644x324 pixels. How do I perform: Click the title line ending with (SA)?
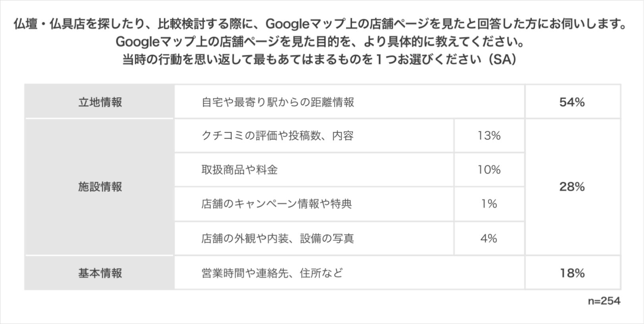320,59
